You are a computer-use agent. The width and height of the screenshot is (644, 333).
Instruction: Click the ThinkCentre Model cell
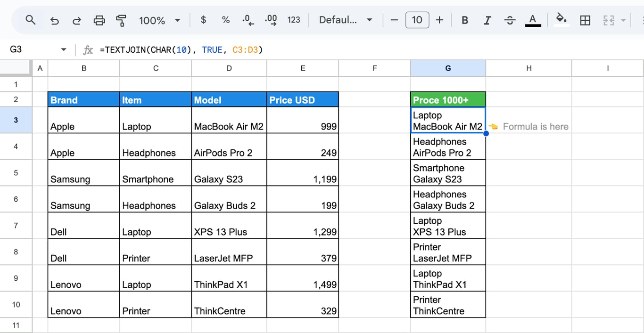click(229, 305)
